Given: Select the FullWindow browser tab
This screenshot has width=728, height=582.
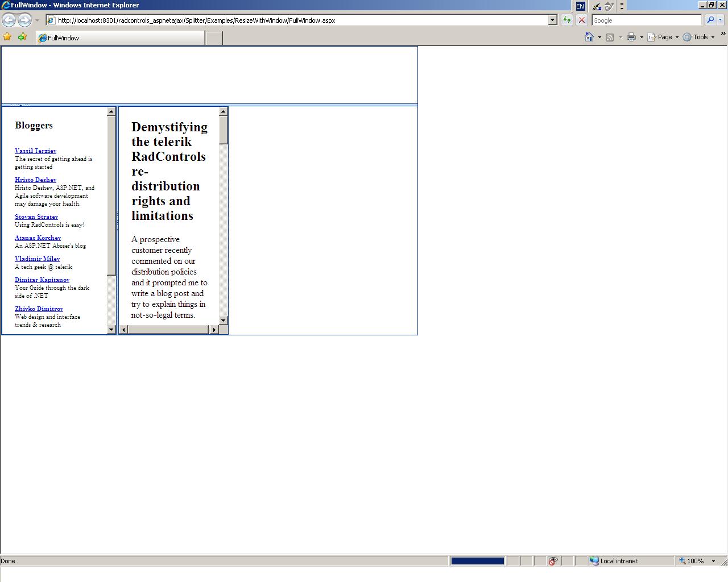Looking at the screenshot, I should pyautogui.click(x=120, y=38).
